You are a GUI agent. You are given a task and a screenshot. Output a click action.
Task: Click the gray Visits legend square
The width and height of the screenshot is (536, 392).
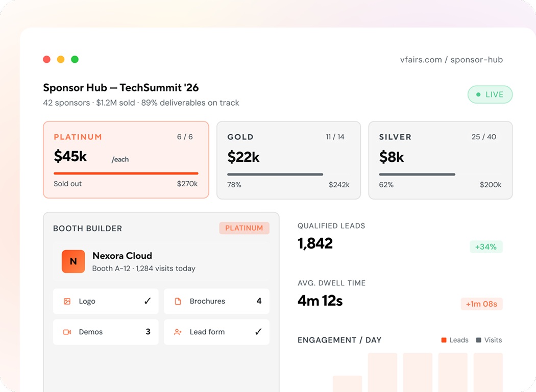[x=479, y=340]
